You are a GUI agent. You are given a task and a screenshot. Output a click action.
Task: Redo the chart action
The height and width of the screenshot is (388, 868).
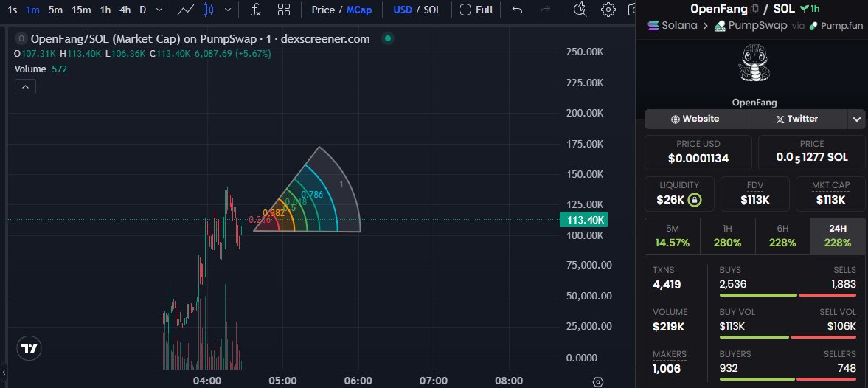545,10
